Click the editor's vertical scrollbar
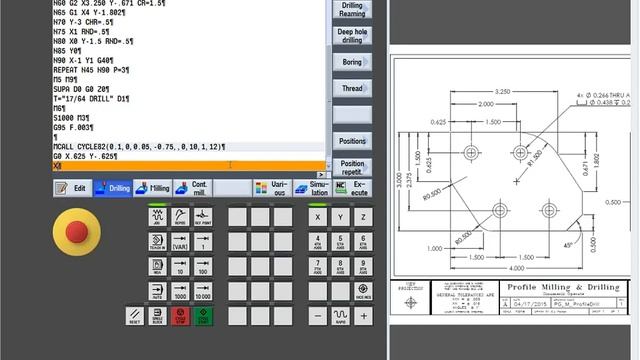The image size is (640, 360). point(329,84)
